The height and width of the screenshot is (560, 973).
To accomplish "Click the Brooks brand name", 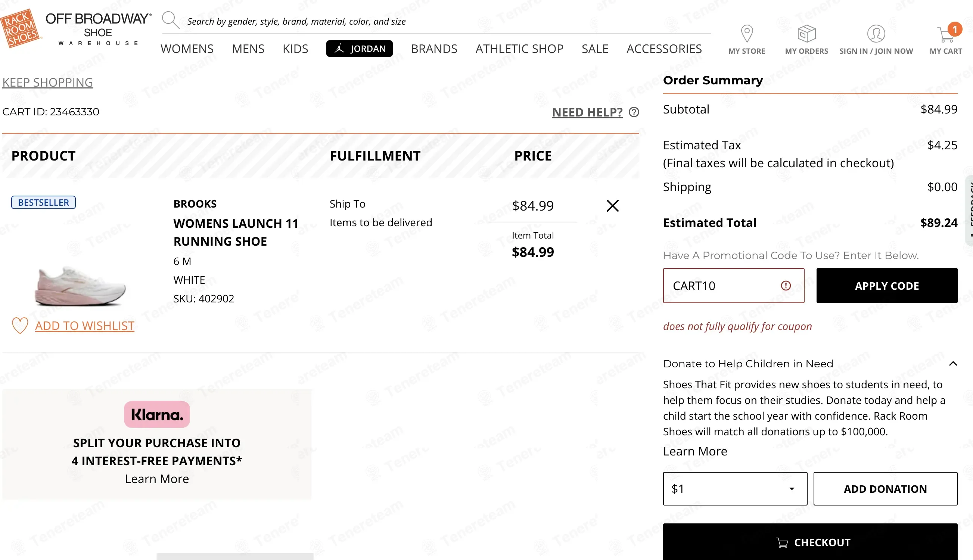I will click(x=195, y=203).
